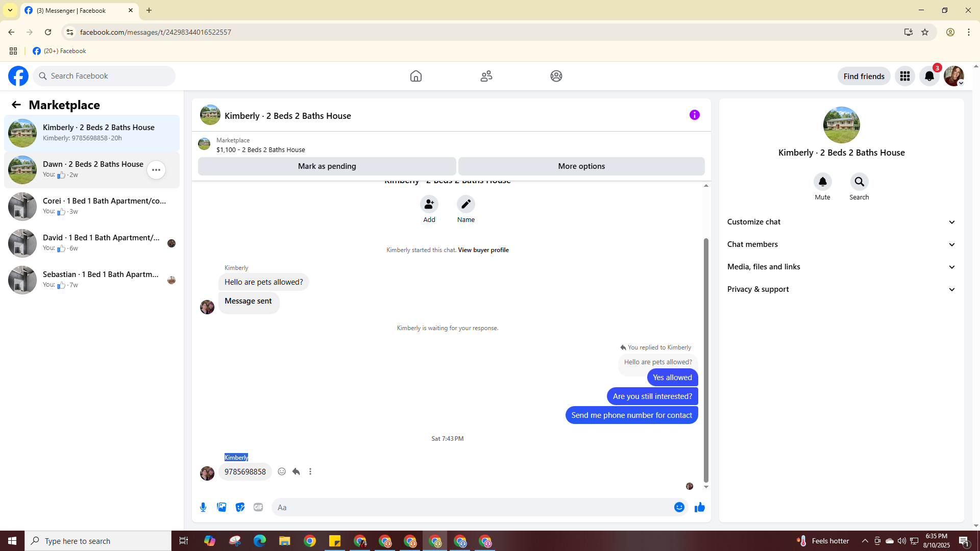The height and width of the screenshot is (551, 980).
Task: Open the View buyer profile link
Action: [x=483, y=250]
